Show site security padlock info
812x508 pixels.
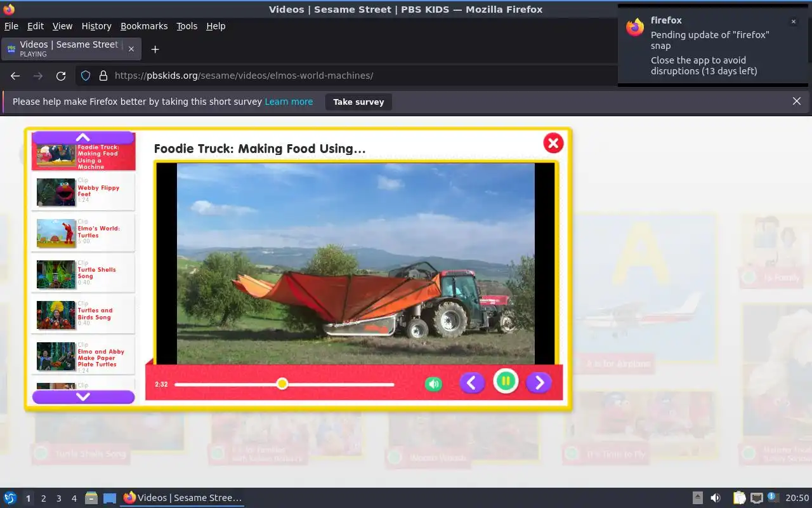103,76
